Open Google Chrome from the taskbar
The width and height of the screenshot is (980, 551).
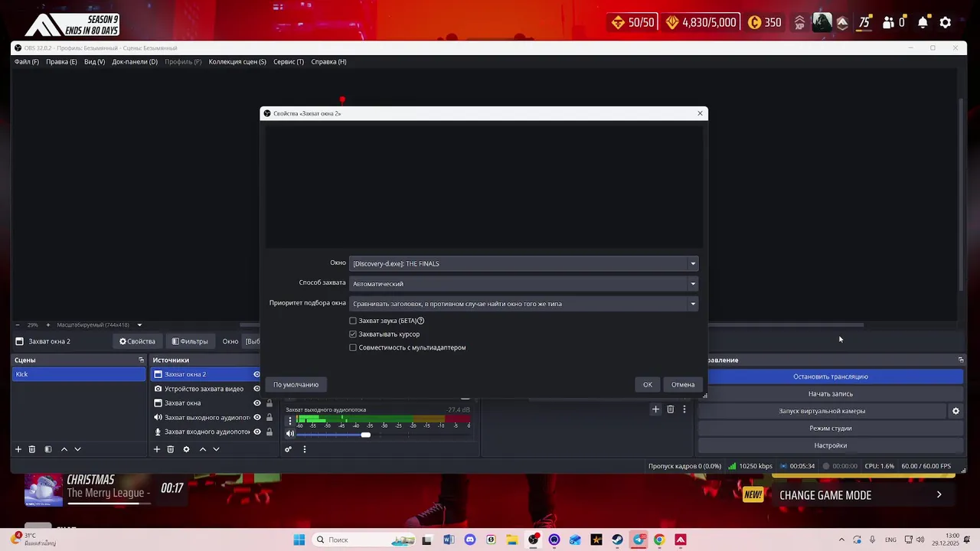[659, 540]
